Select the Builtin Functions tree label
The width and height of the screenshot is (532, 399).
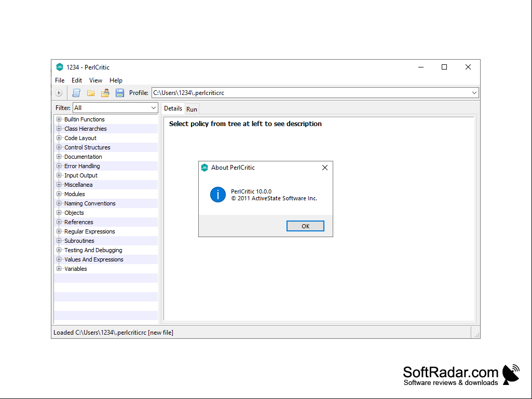tap(85, 119)
